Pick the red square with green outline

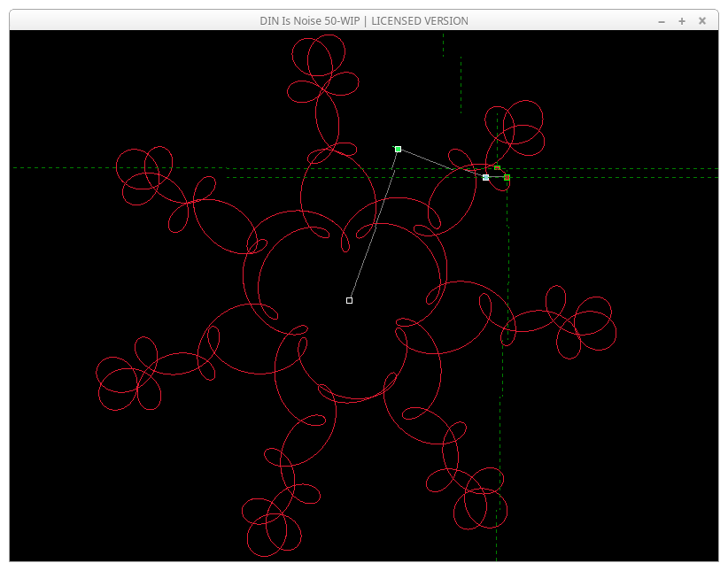pos(507,178)
